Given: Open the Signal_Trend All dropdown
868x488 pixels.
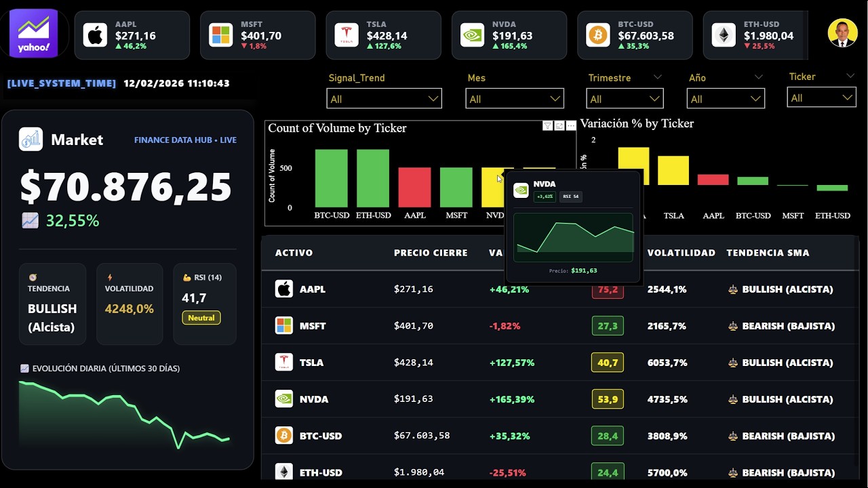Looking at the screenshot, I should tap(384, 99).
